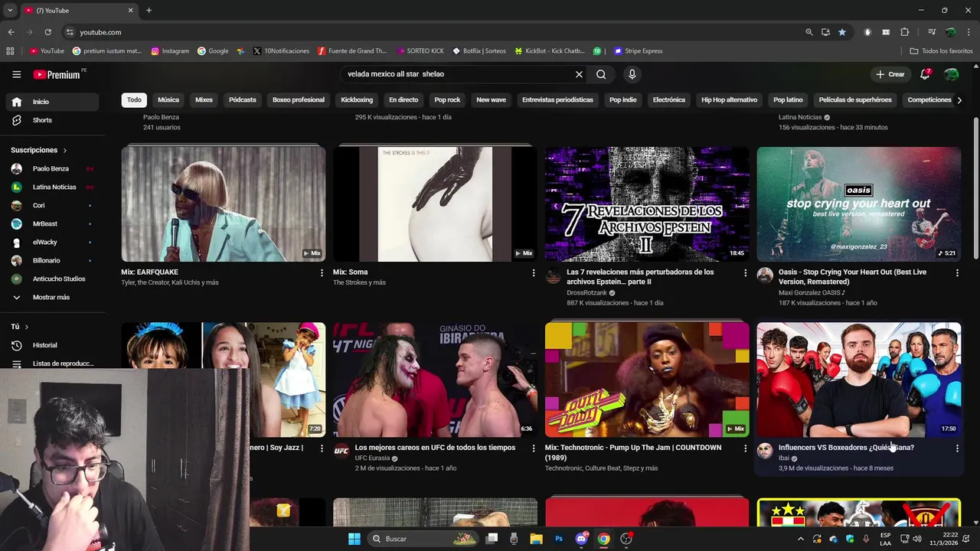Click the YouTube search input field
The width and height of the screenshot is (980, 551).
point(458,74)
